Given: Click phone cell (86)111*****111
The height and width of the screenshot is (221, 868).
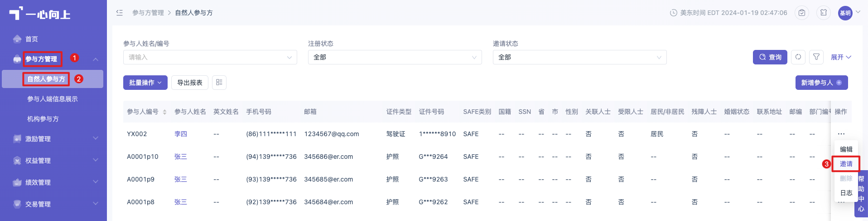Looking at the screenshot, I should click(271, 134).
